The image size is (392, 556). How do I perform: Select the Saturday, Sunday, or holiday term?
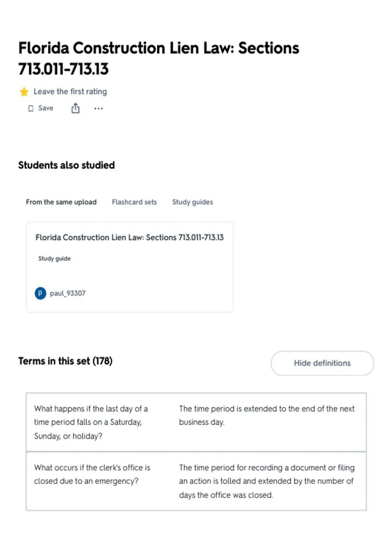(x=91, y=422)
